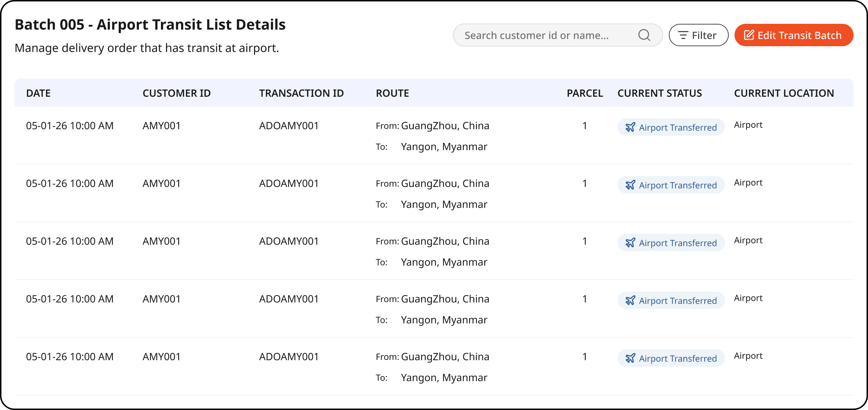Click Yangon, Myanmar destination in the fifth row
This screenshot has height=410, width=868.
(x=444, y=378)
